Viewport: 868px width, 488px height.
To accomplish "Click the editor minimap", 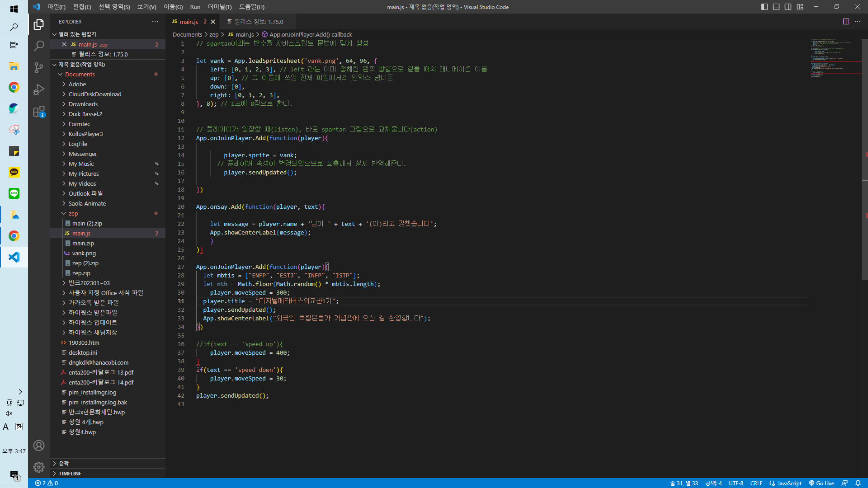I will pos(835,59).
